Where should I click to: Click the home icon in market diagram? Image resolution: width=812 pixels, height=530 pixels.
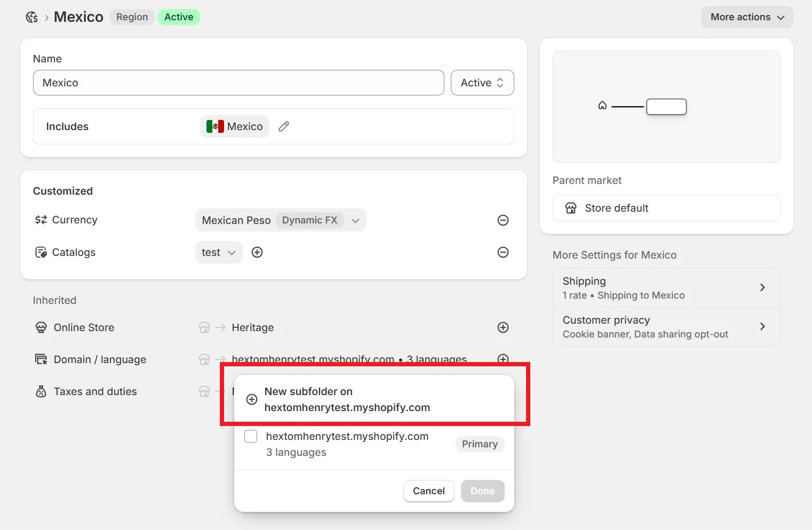point(602,106)
